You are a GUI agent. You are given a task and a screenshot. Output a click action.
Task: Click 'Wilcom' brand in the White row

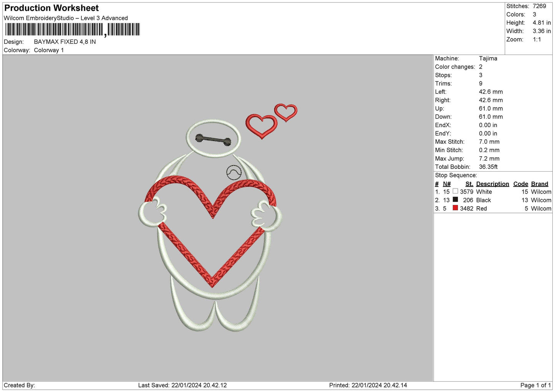click(x=541, y=192)
